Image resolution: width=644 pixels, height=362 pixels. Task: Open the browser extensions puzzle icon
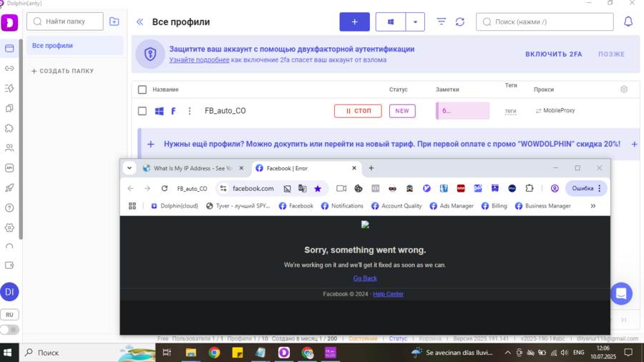(x=530, y=188)
